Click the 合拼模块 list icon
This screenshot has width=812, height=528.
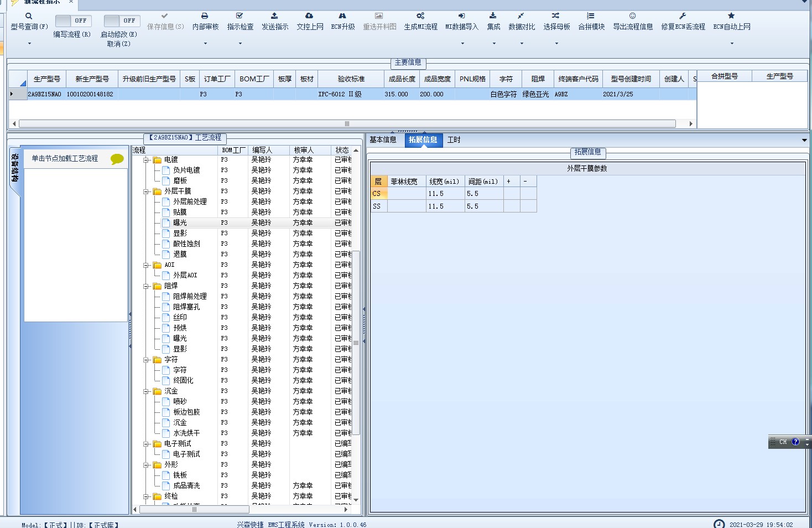coord(591,16)
